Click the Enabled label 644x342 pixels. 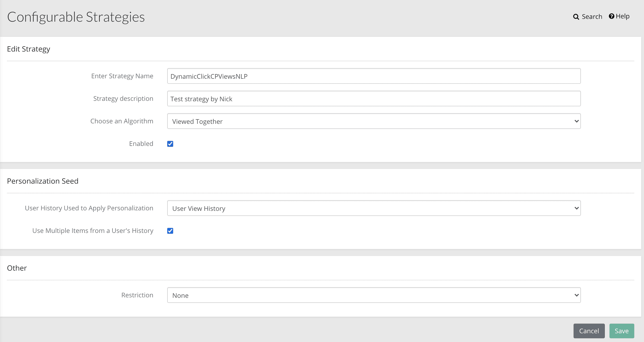[141, 144]
